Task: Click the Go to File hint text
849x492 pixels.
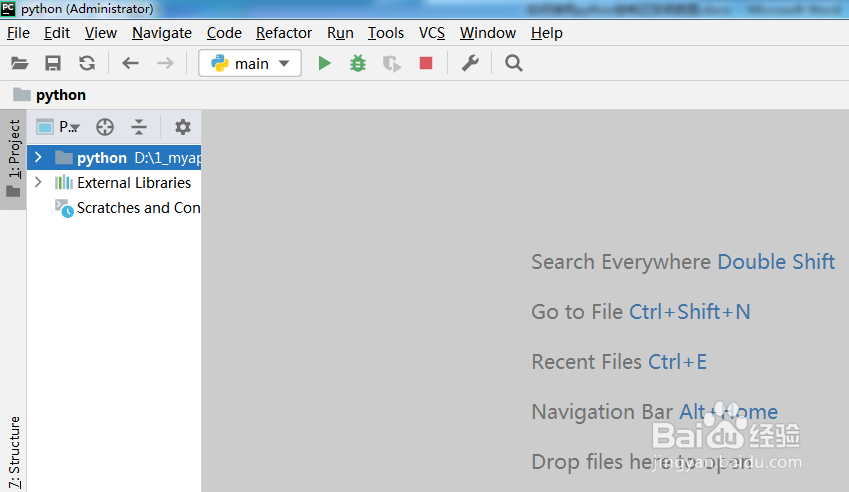Action: 577,312
